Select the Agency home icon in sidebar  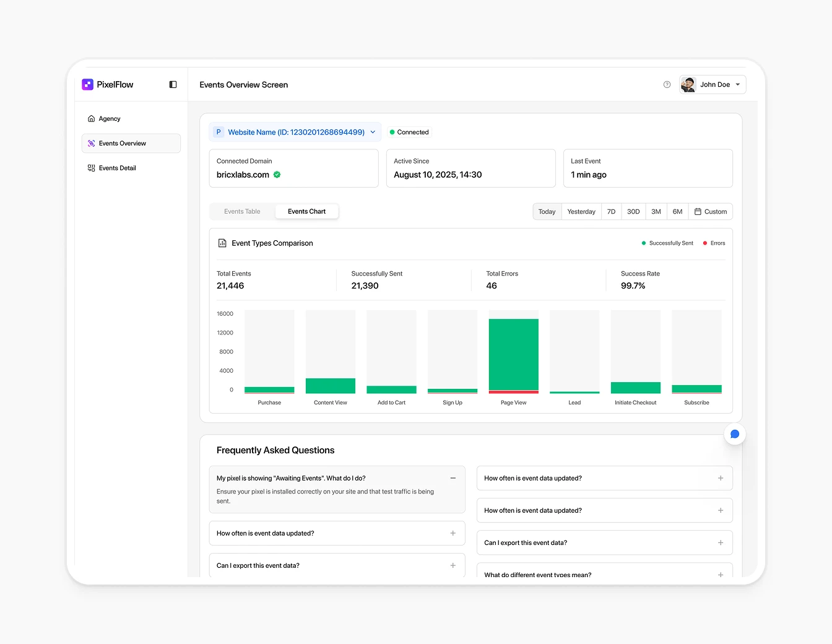pos(91,118)
